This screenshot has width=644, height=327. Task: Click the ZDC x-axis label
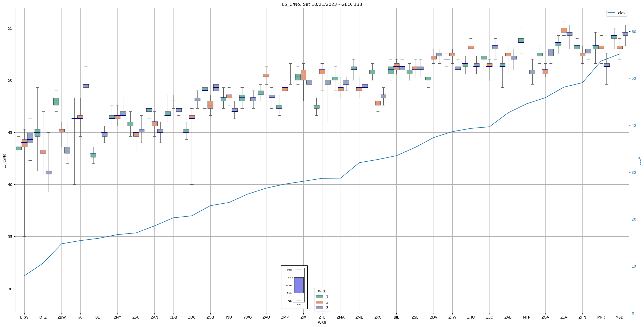pyautogui.click(x=192, y=317)
